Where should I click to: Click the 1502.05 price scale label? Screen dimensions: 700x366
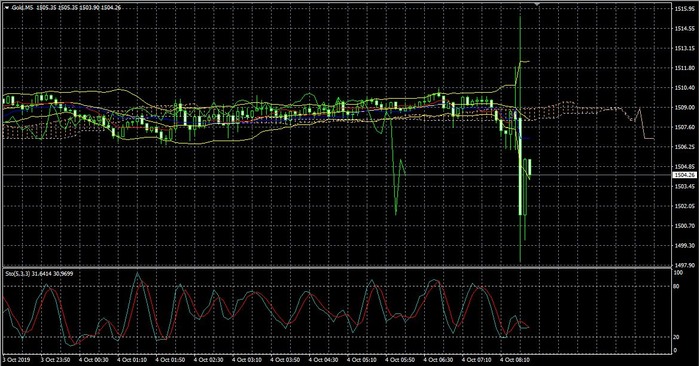pos(684,206)
